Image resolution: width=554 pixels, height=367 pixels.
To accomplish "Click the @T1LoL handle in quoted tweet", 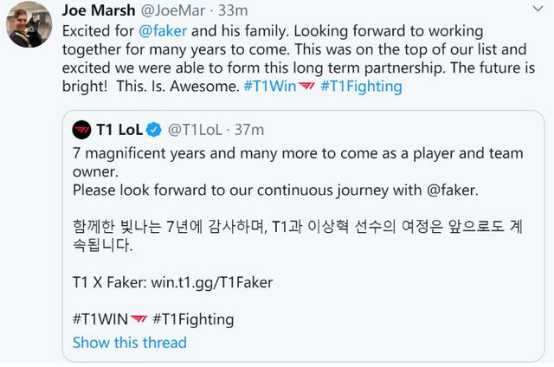I will click(x=195, y=130).
